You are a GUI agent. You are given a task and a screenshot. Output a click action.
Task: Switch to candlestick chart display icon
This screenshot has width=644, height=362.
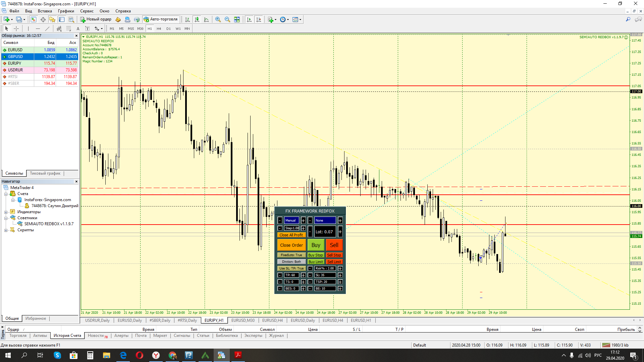click(197, 19)
